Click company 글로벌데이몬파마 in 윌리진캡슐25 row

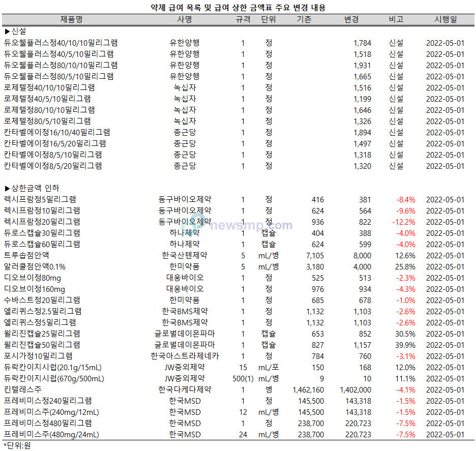pos(185,334)
